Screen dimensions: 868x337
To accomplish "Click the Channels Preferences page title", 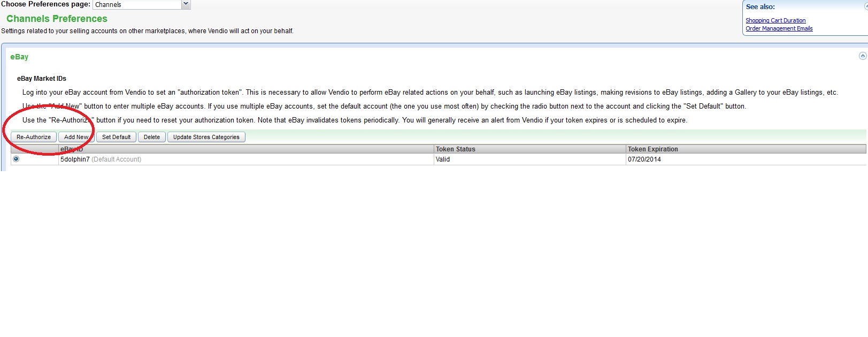I will tap(57, 19).
